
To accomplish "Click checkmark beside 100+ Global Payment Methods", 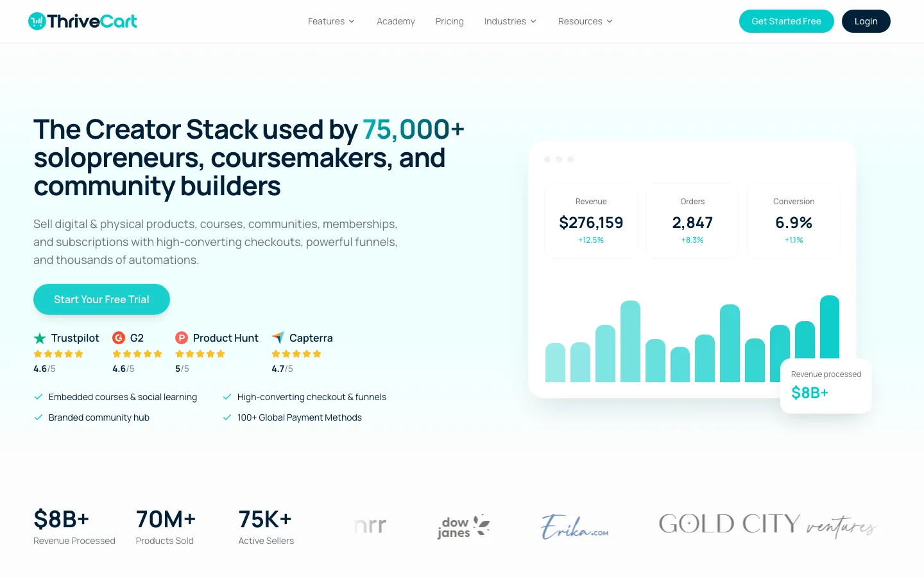I will pyautogui.click(x=227, y=417).
